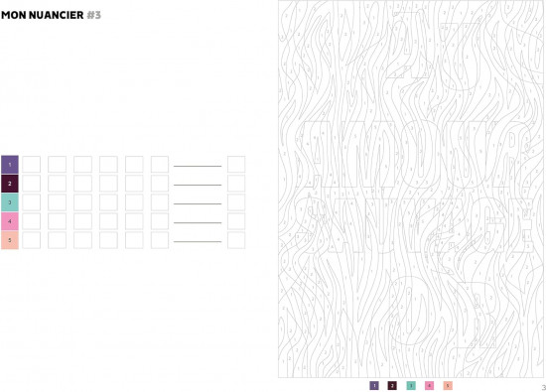Viewport: 546px width, 392px height.
Task: Pick peach legend swatch 5 below the drawing
Action: (448, 385)
